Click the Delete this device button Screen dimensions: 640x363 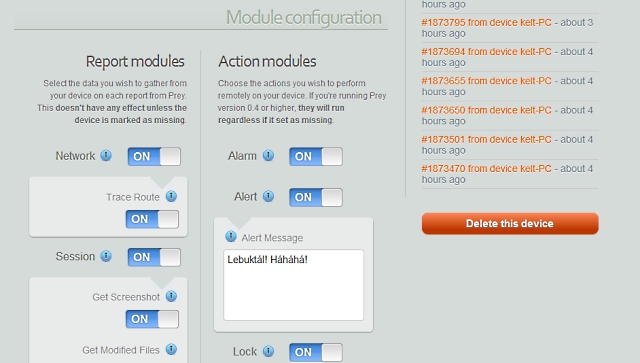(x=510, y=223)
